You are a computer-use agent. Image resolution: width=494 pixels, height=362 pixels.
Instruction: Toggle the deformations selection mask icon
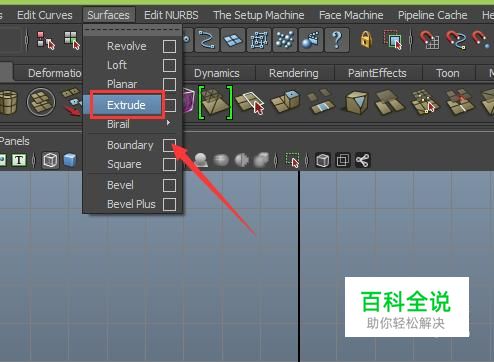pyautogui.click(x=259, y=40)
